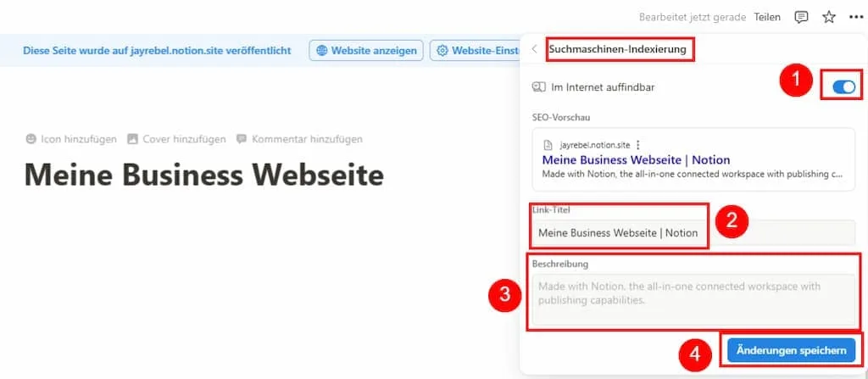The width and height of the screenshot is (868, 379).
Task: Open Meine Business Webseite | Notion preview link
Action: point(636,160)
